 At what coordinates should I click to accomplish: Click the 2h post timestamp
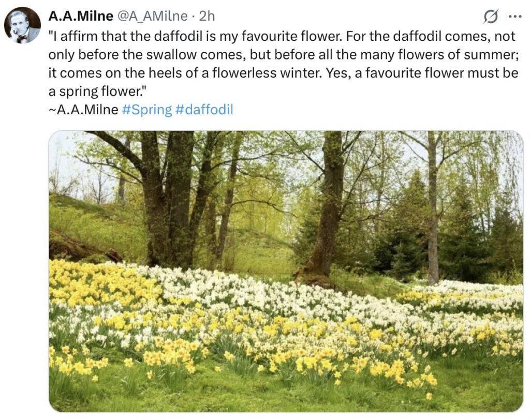pos(207,17)
